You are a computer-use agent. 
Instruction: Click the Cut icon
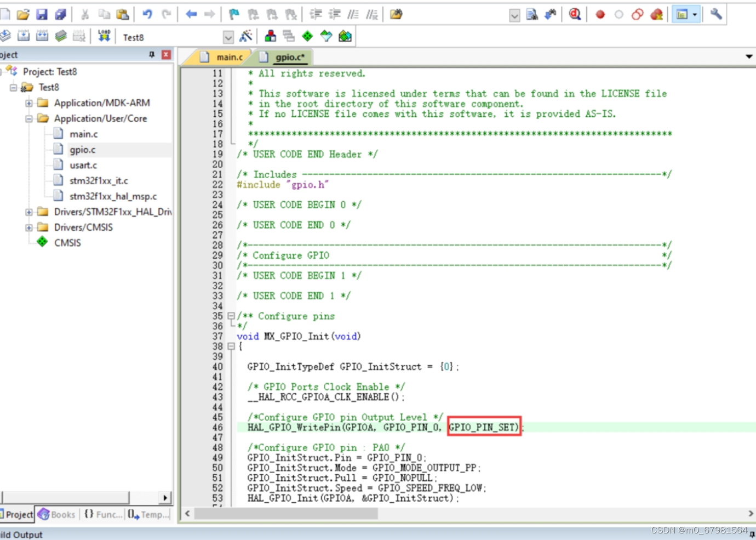point(85,14)
